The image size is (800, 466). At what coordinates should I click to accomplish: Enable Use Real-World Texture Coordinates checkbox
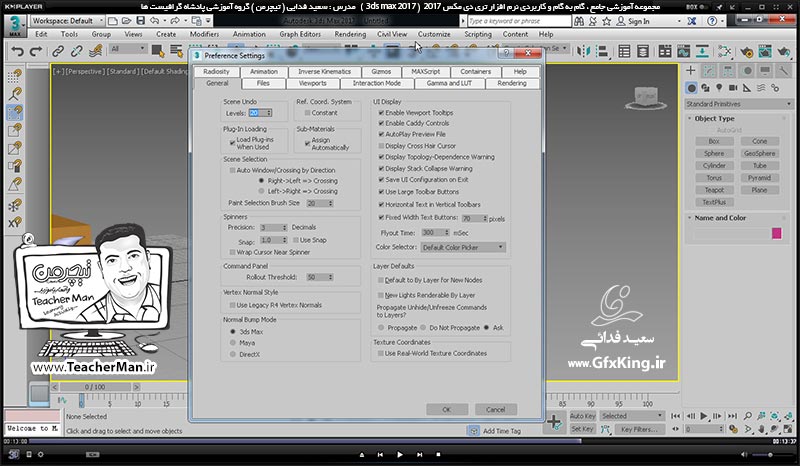[x=381, y=353]
